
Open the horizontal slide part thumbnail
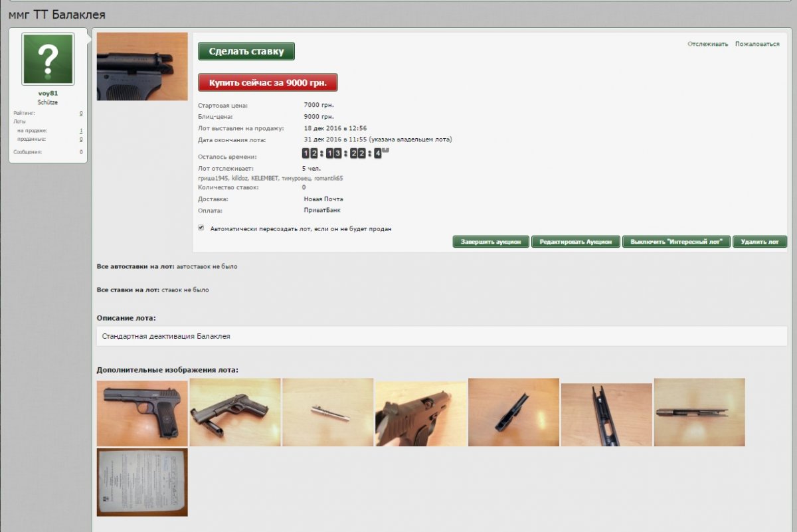point(699,412)
